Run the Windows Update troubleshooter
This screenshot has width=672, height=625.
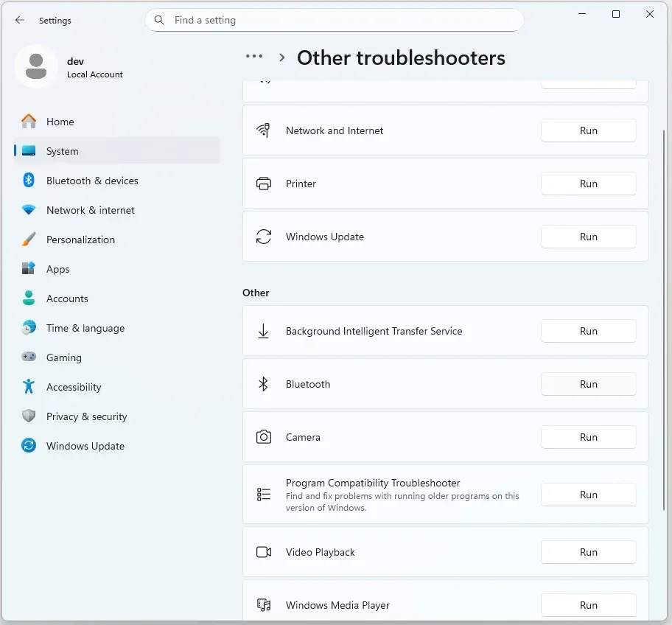(589, 237)
